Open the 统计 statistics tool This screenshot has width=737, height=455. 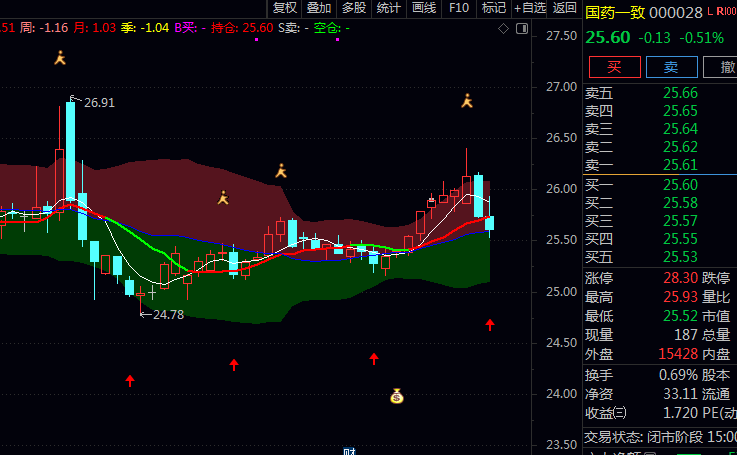[x=389, y=8]
